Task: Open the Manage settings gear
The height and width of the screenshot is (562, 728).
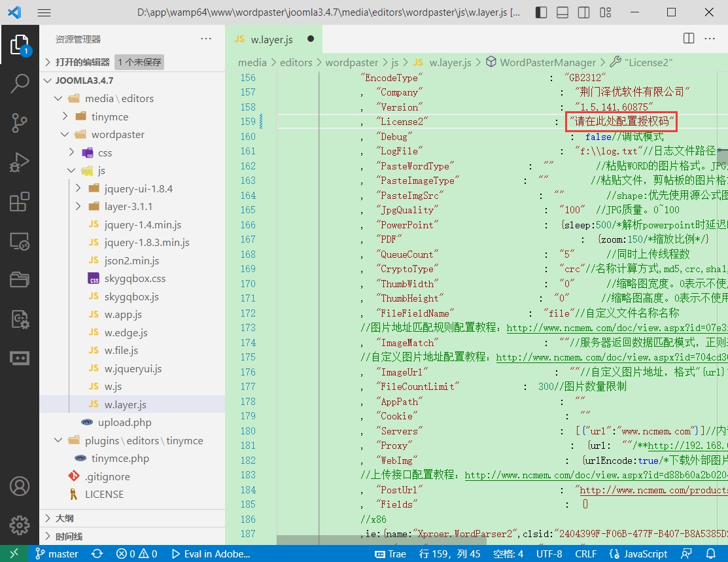Action: (x=20, y=525)
